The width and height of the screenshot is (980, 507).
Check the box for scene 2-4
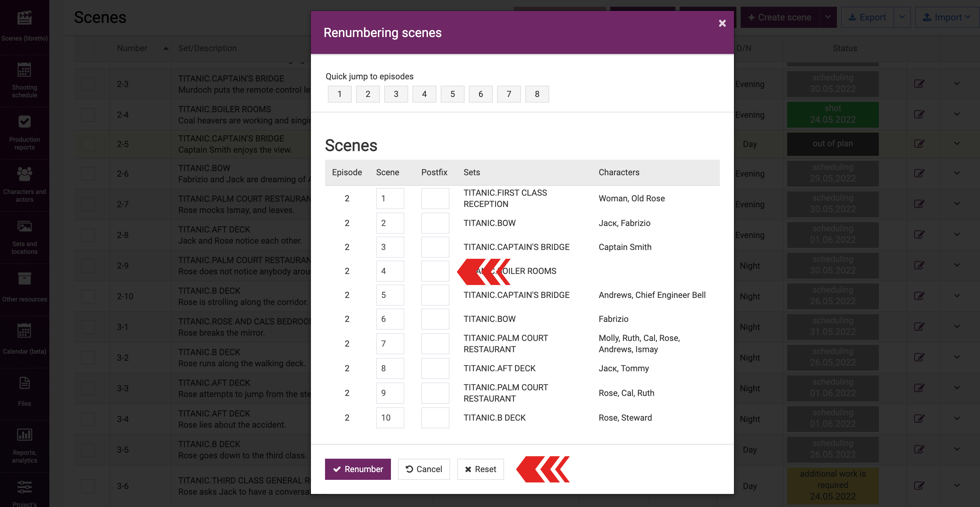[88, 115]
